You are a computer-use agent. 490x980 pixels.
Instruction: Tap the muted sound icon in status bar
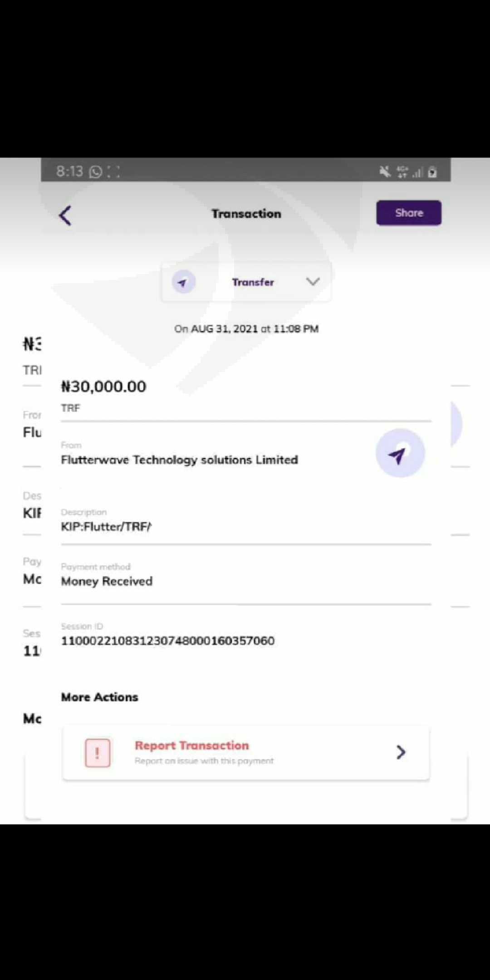coord(385,171)
